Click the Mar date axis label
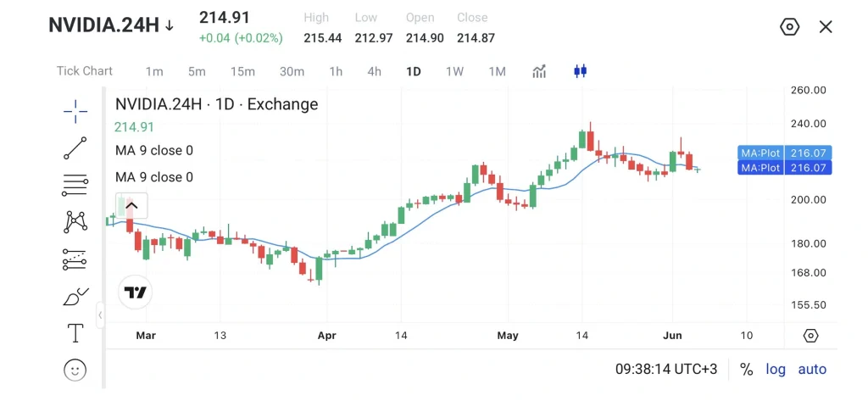 tap(146, 336)
